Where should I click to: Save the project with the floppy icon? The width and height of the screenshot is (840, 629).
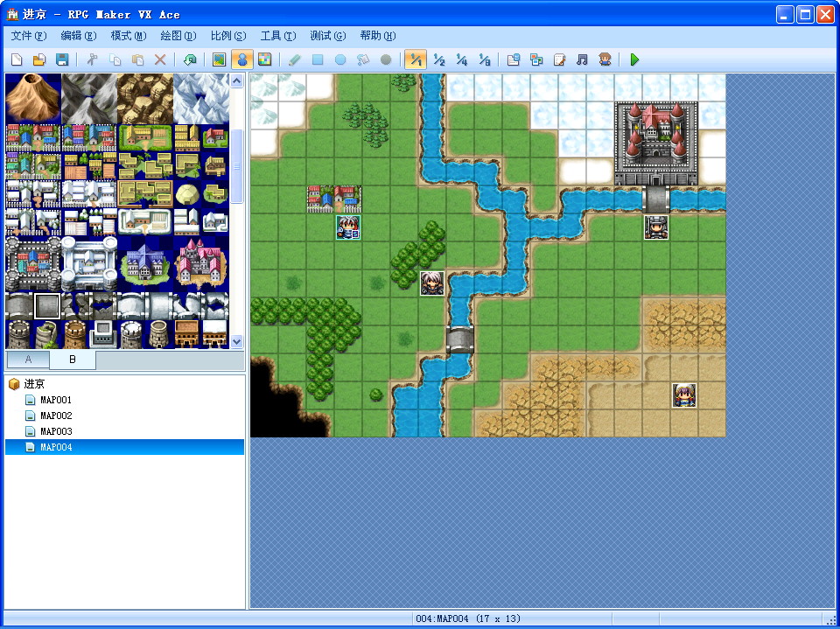click(x=62, y=59)
